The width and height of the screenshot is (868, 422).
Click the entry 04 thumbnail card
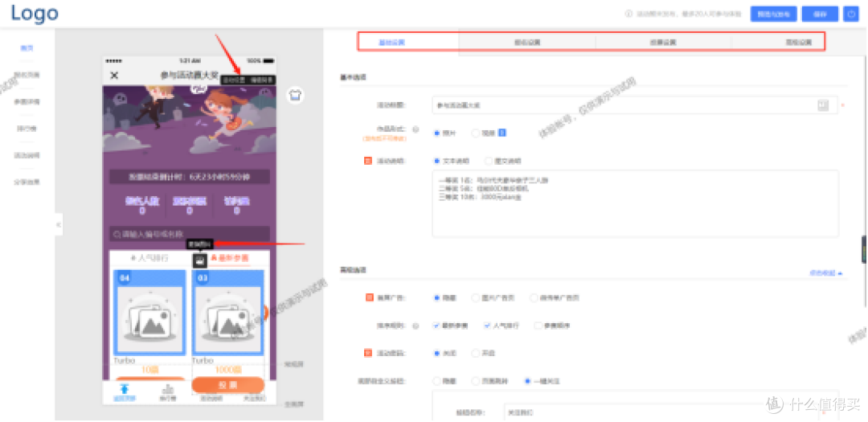[x=149, y=313]
